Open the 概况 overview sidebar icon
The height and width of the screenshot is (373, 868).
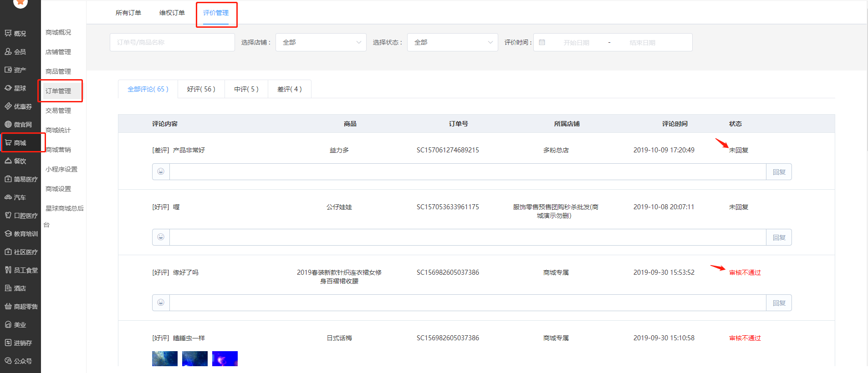(8, 33)
